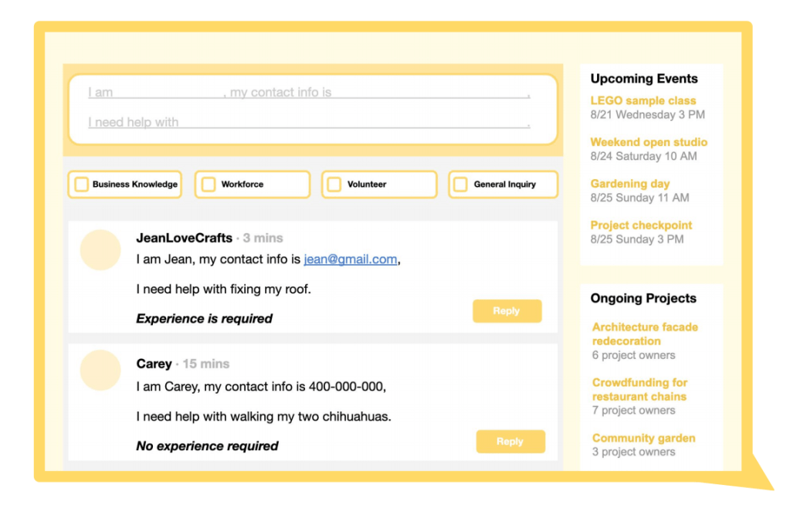The height and width of the screenshot is (532, 790).
Task: Select the Project checkpoint event
Action: 641,225
